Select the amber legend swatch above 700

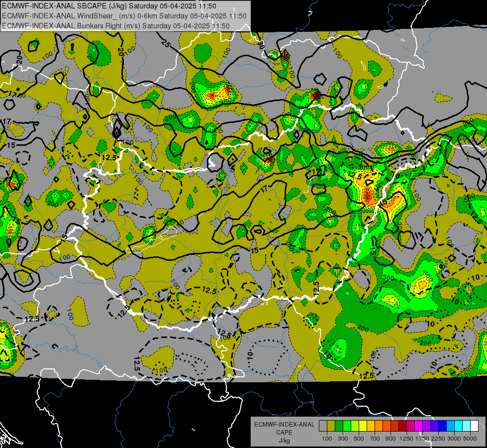371,426
